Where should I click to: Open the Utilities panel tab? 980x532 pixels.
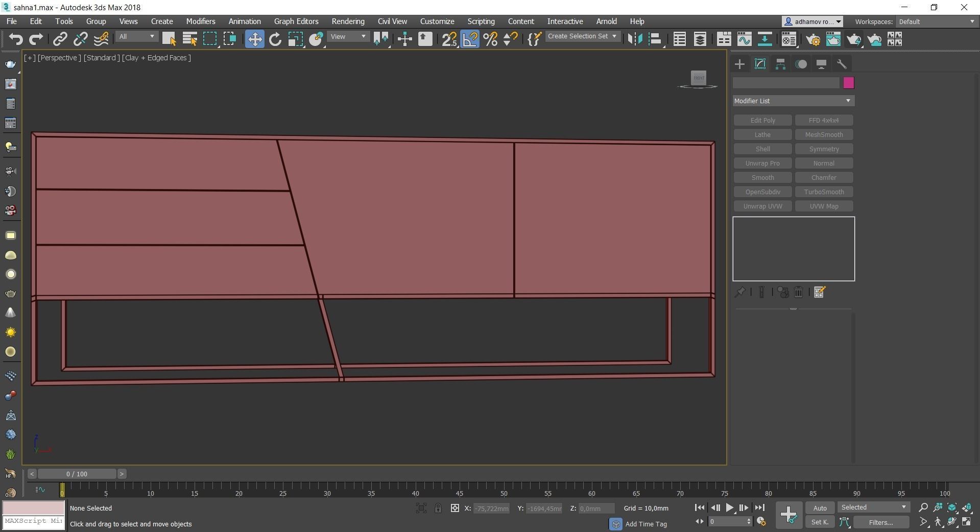pyautogui.click(x=842, y=64)
